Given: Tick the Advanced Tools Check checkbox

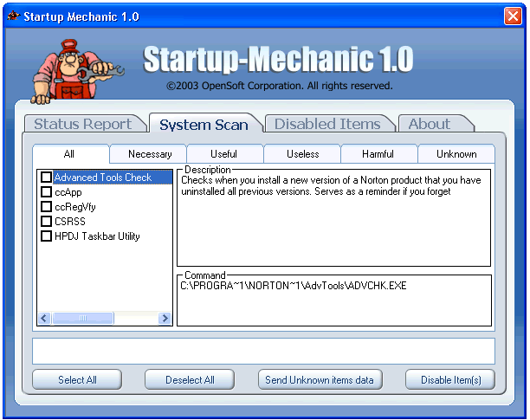Looking at the screenshot, I should 46,177.
